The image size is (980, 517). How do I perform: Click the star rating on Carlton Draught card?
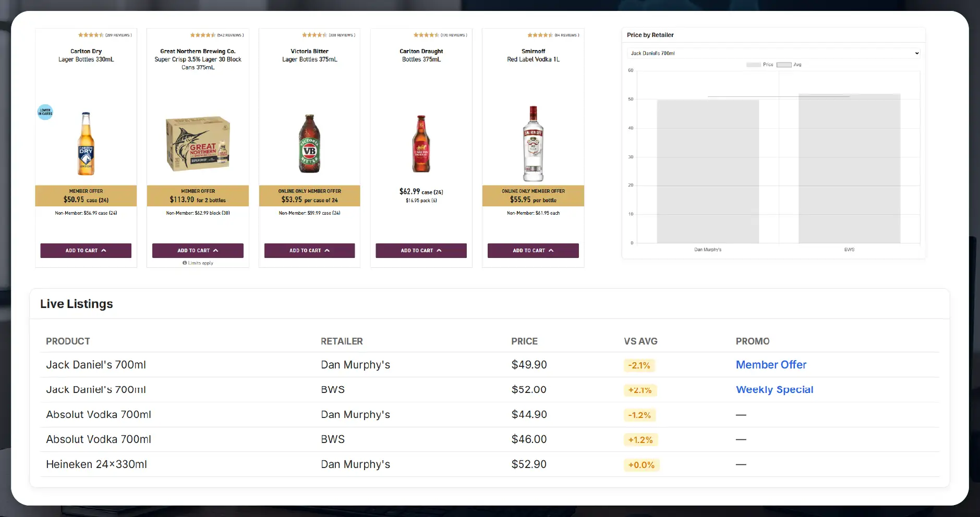click(x=426, y=35)
